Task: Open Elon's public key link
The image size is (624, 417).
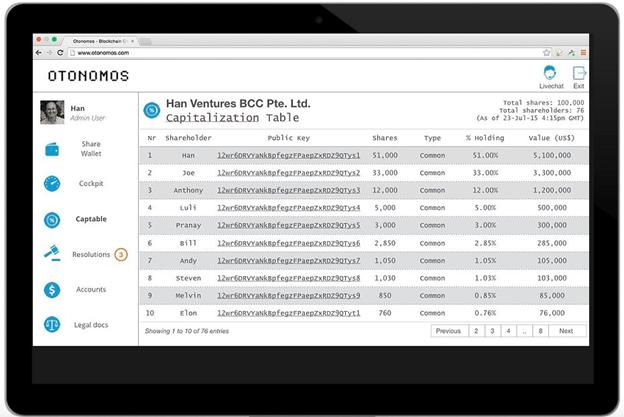Action: click(x=289, y=313)
